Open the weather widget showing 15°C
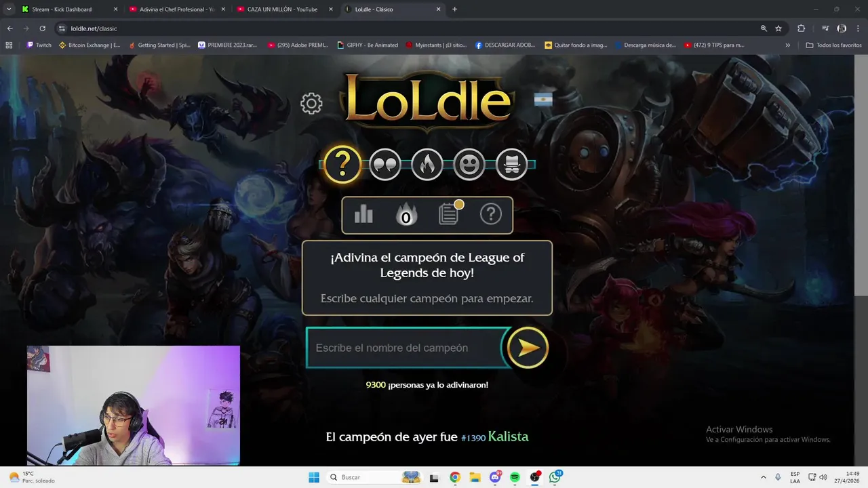The width and height of the screenshot is (868, 488). (31, 477)
